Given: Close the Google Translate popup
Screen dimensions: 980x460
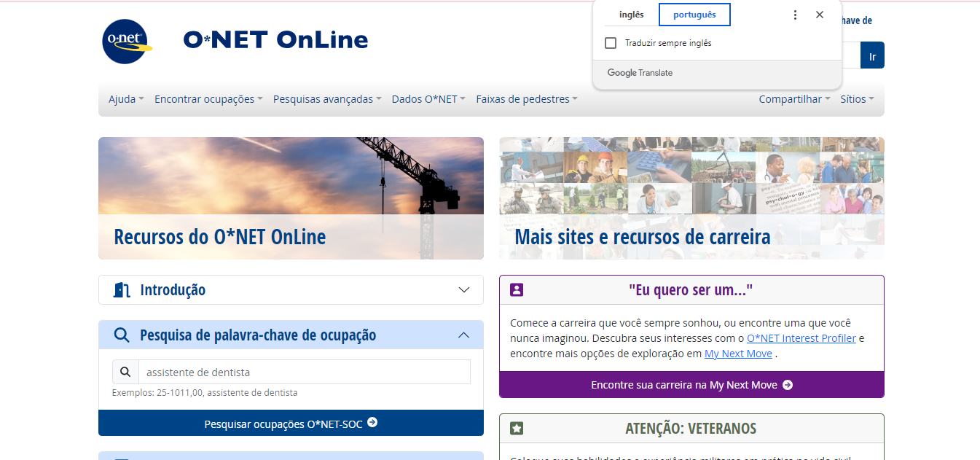Looking at the screenshot, I should tap(820, 15).
